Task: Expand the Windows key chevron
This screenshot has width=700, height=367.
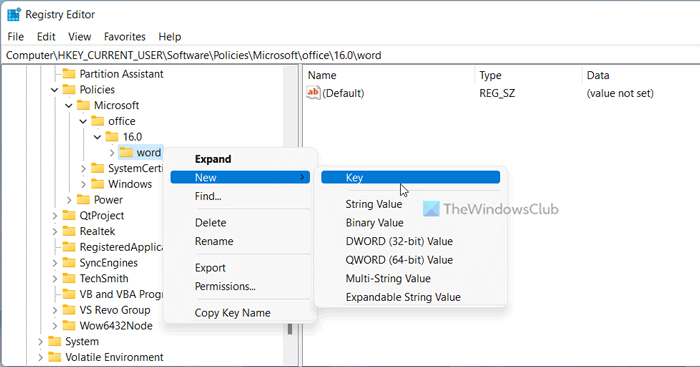Action: (83, 184)
